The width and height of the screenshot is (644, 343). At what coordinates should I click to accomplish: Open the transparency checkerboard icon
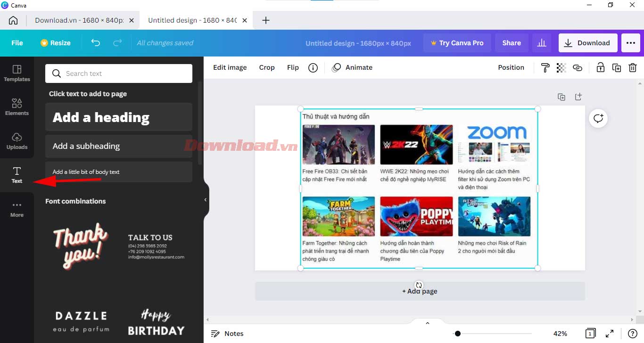point(561,68)
